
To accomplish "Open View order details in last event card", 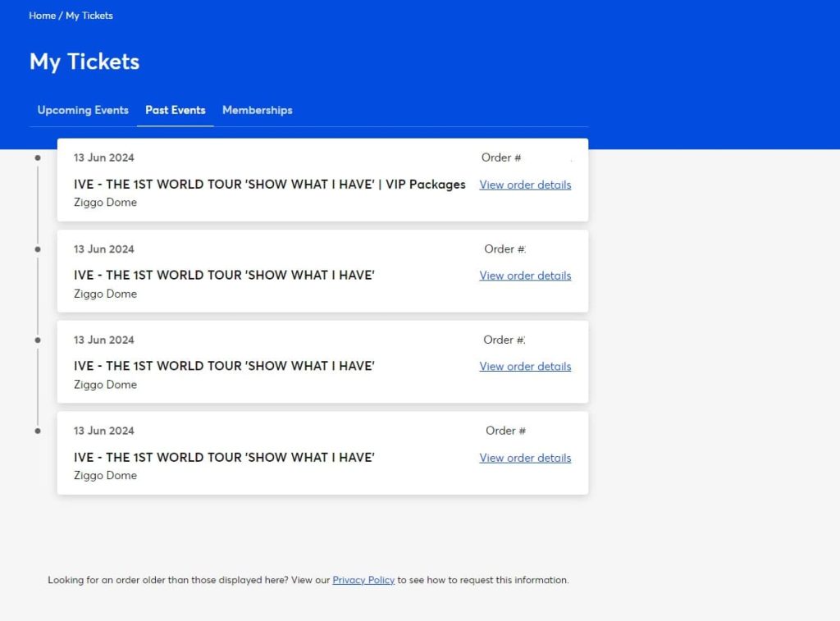I will [x=525, y=458].
